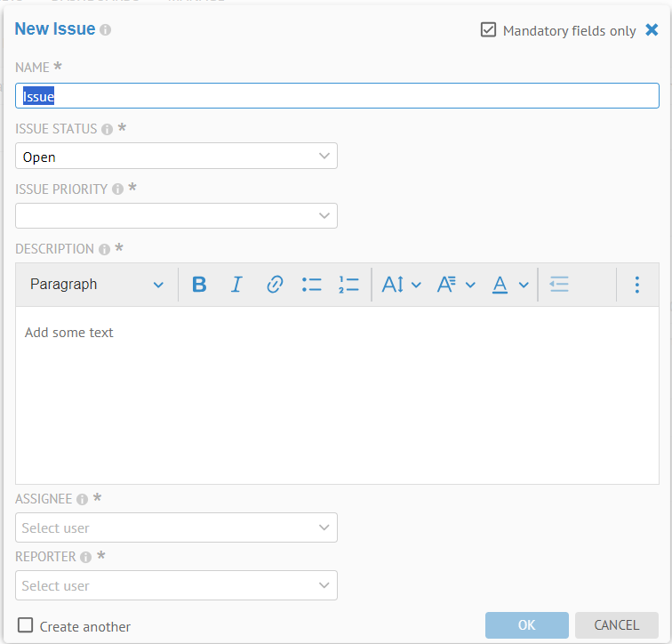The height and width of the screenshot is (644, 672).
Task: Click the CANCEL button
Action: [x=616, y=625]
